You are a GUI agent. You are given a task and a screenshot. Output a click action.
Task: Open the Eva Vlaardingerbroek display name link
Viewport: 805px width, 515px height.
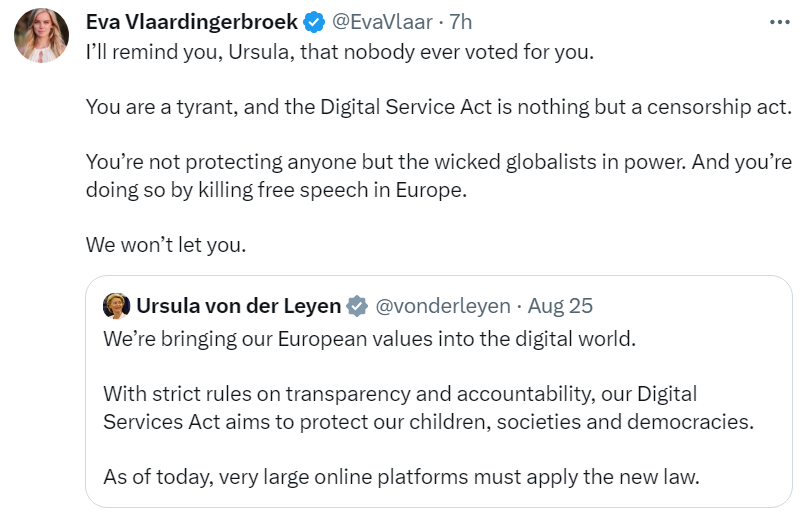(191, 22)
